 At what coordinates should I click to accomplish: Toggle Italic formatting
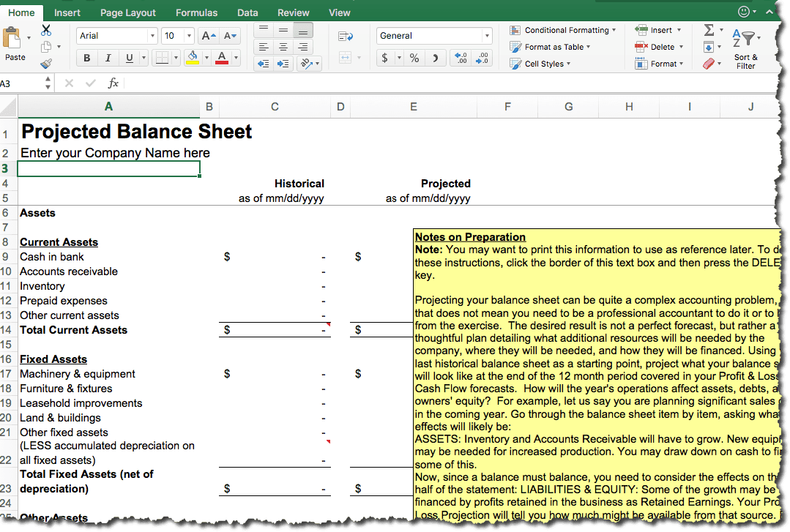[108, 58]
